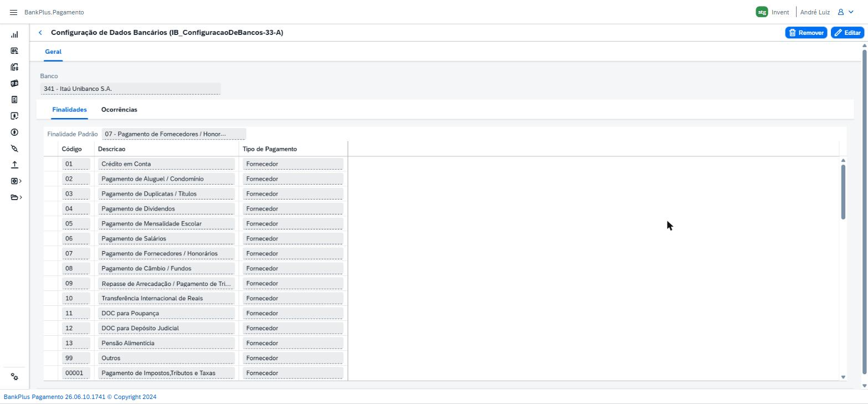
Task: Click the Remover button
Action: 806,33
